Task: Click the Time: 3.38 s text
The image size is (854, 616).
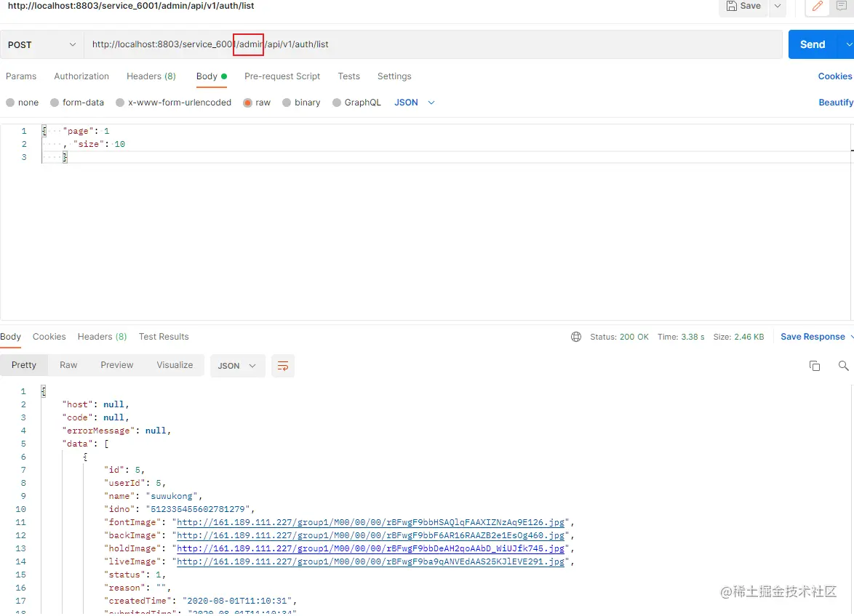Action: [681, 337]
